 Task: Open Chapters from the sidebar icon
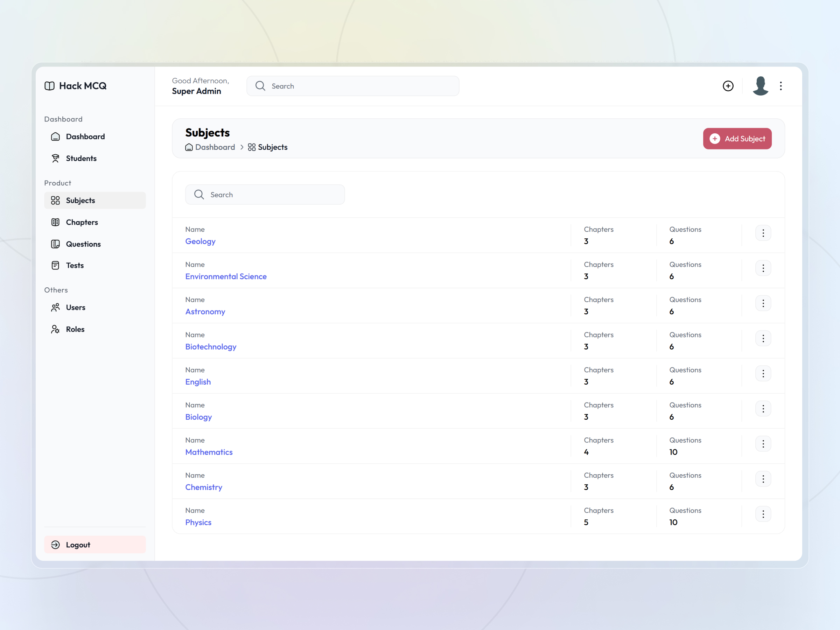click(x=55, y=222)
